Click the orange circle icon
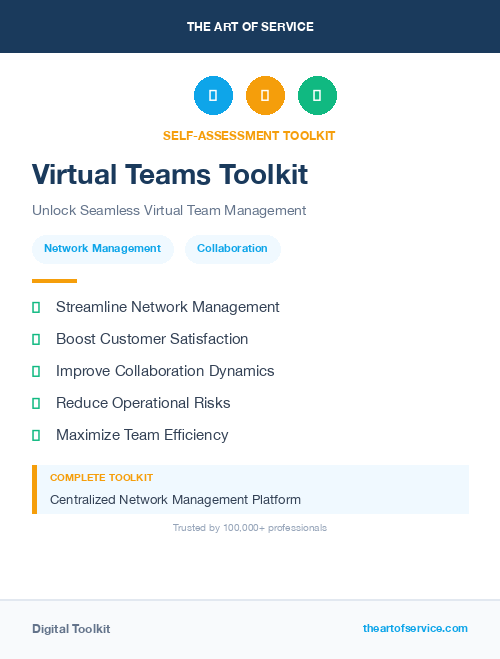The height and width of the screenshot is (659, 500). [265, 95]
